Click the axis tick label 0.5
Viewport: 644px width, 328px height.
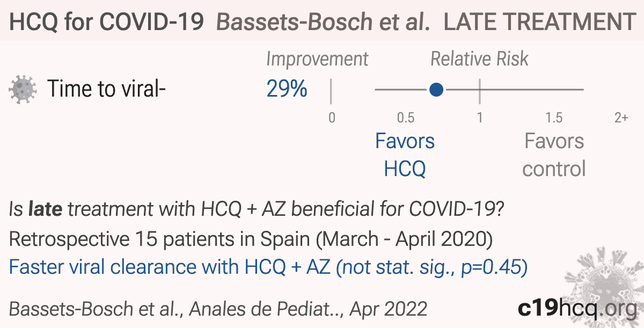click(x=406, y=118)
